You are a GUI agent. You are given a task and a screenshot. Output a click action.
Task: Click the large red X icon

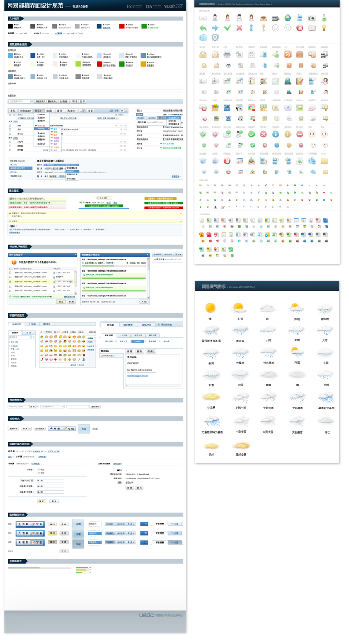pyautogui.click(x=239, y=27)
